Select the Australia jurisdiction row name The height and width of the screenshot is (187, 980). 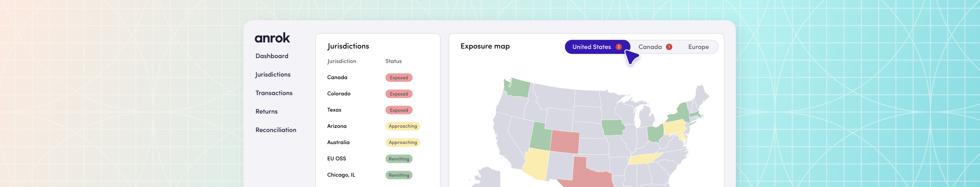pos(338,143)
